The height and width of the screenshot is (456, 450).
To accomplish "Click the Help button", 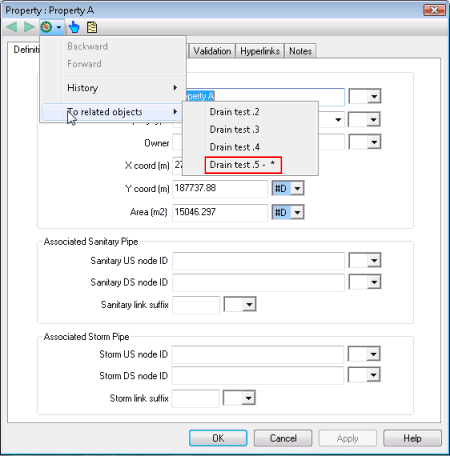I will click(x=412, y=438).
